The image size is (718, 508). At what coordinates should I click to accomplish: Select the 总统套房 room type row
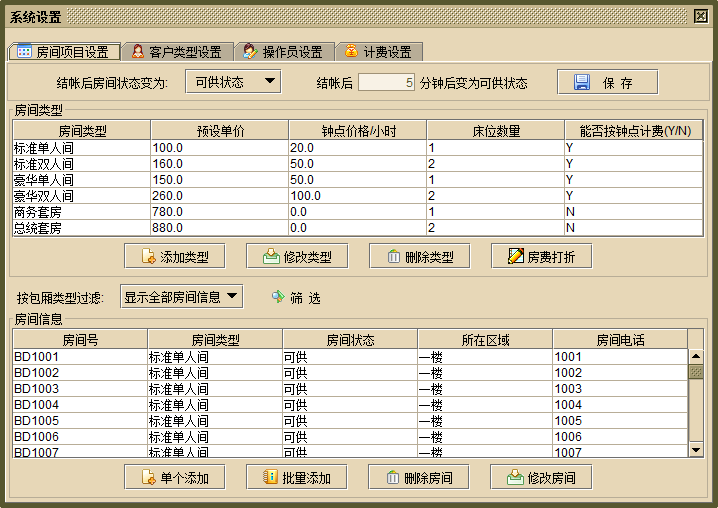(358, 228)
